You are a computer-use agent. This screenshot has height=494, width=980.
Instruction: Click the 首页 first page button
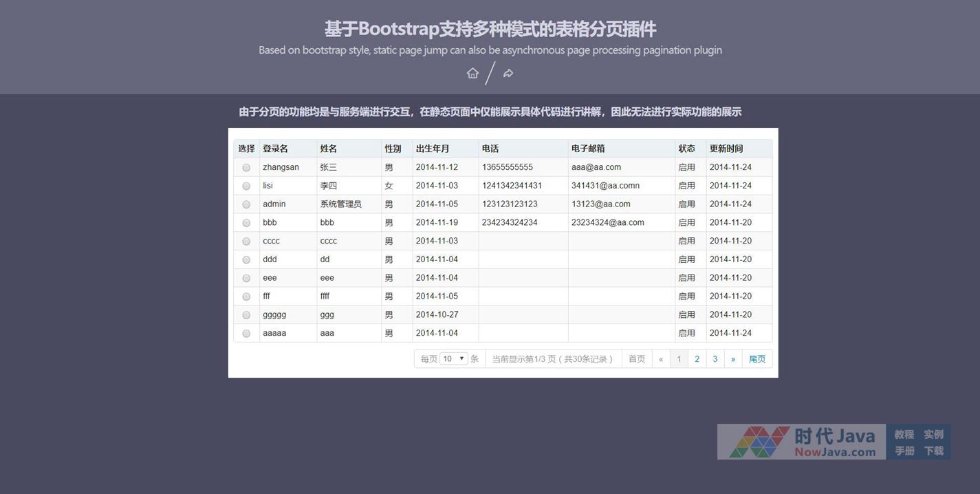click(637, 359)
